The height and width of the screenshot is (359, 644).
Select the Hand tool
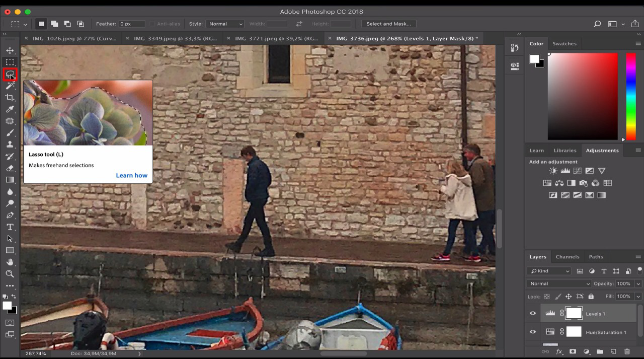pyautogui.click(x=10, y=262)
